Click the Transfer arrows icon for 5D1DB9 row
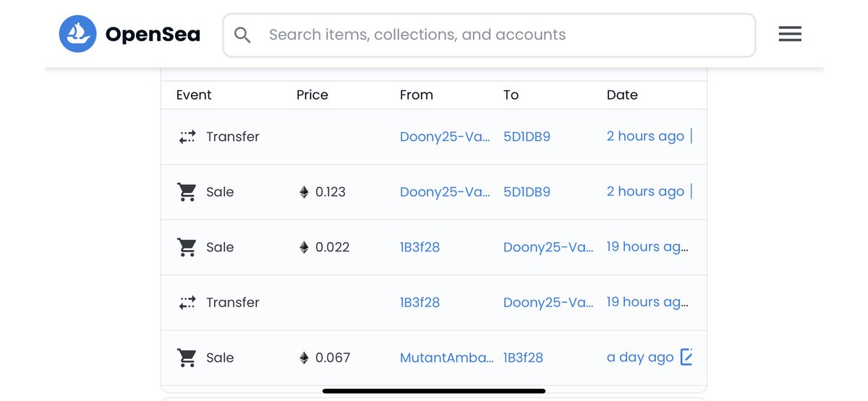 pos(187,137)
